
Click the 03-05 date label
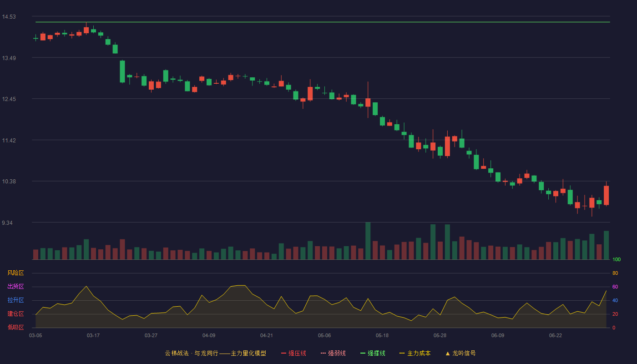point(35,335)
